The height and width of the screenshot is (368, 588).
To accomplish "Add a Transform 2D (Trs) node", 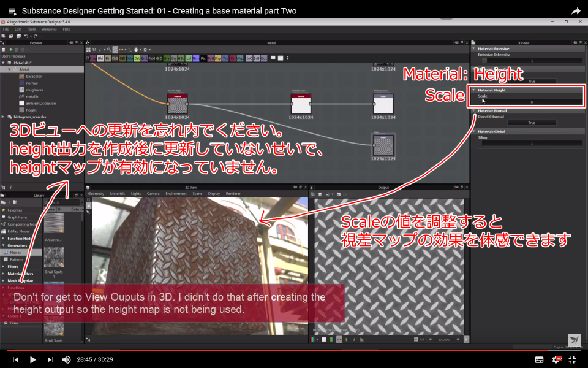I will [225, 58].
